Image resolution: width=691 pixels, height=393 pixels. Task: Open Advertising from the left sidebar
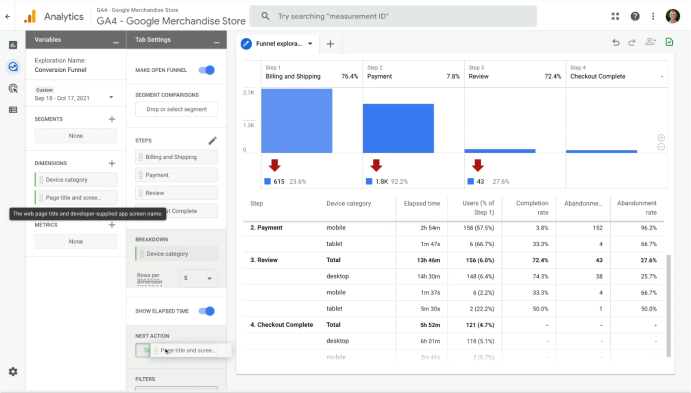[x=13, y=88]
